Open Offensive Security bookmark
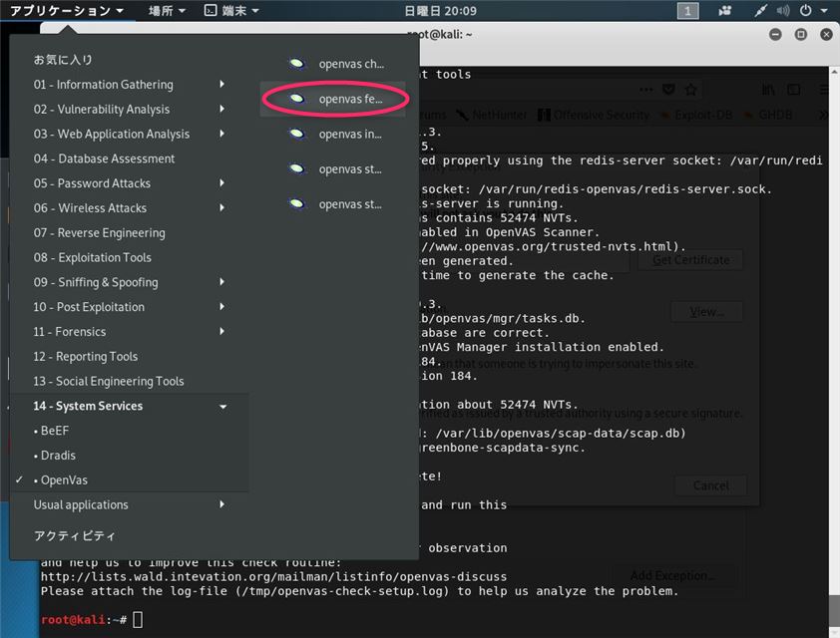The height and width of the screenshot is (638, 840). pos(595,115)
